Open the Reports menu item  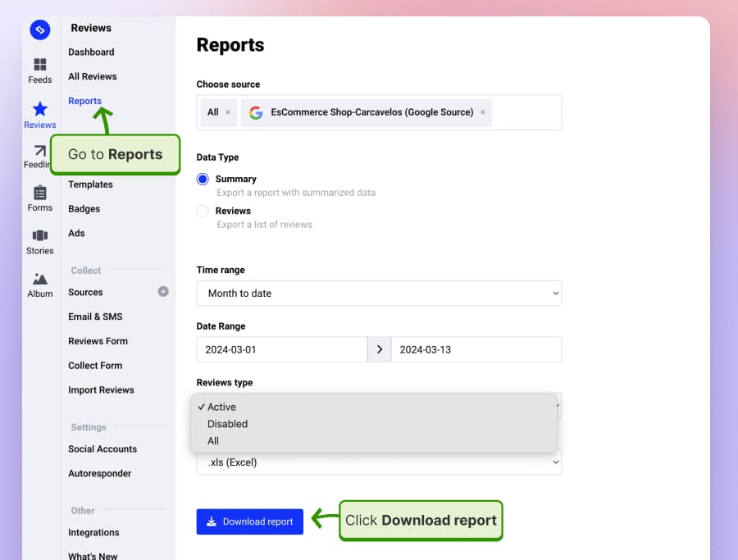coord(84,101)
